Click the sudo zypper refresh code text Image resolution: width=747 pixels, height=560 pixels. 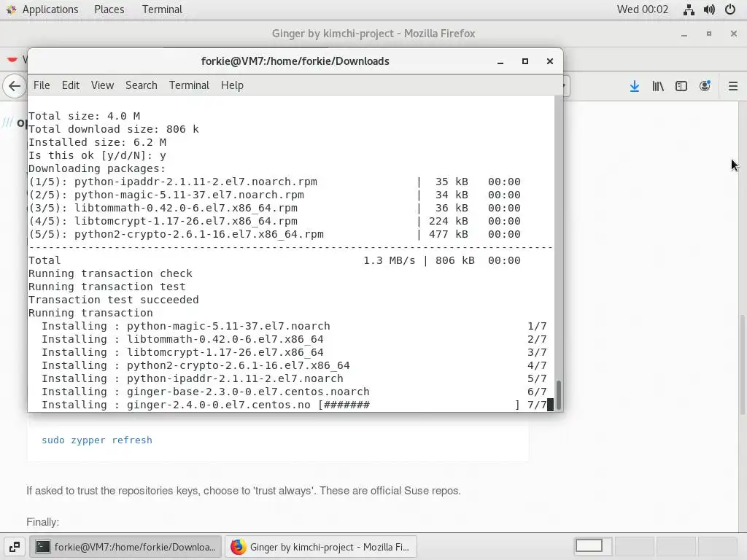[x=97, y=440]
